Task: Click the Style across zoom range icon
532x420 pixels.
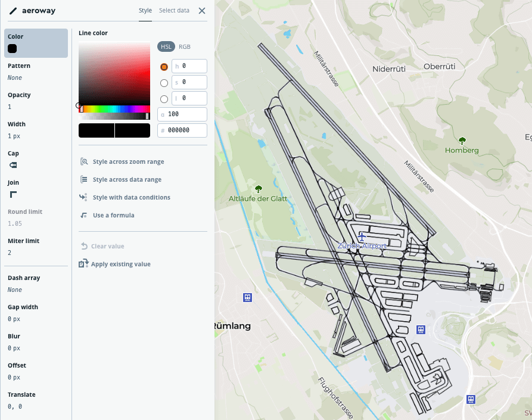Action: pos(83,161)
